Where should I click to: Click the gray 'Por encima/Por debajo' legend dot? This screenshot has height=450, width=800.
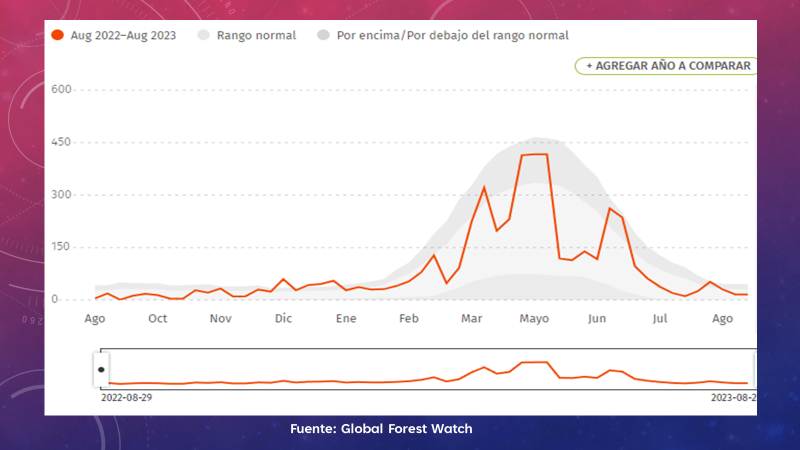(323, 35)
